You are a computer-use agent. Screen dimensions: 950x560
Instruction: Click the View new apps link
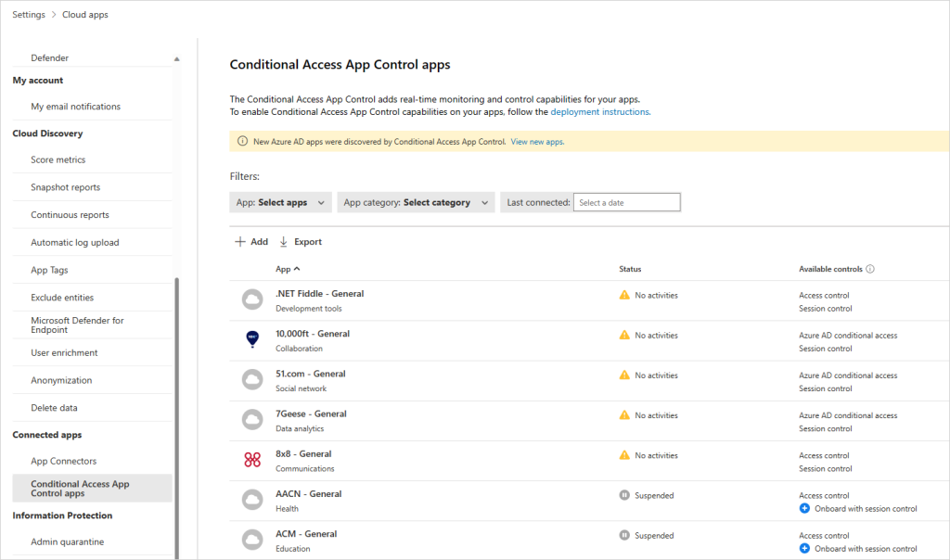tap(537, 142)
